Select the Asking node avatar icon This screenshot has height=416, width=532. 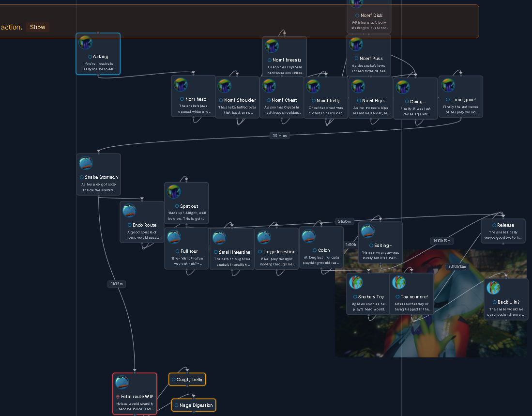pyautogui.click(x=86, y=43)
